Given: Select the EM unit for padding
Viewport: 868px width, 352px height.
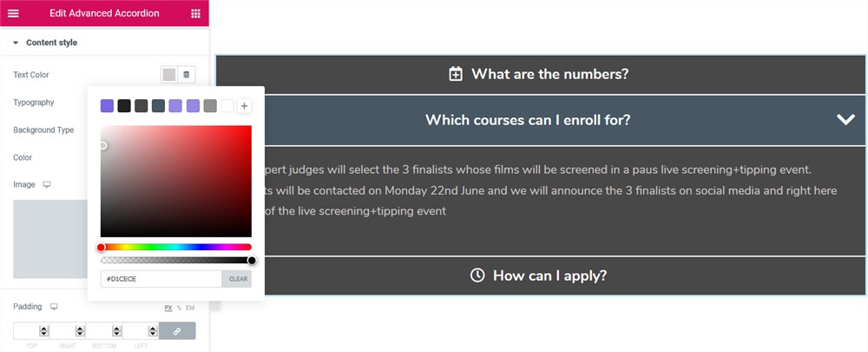Looking at the screenshot, I should click(x=190, y=308).
